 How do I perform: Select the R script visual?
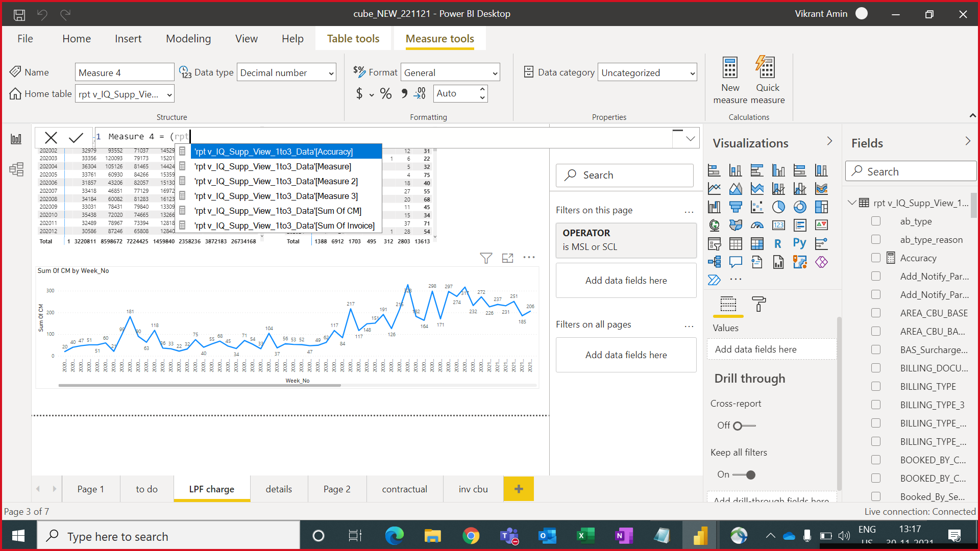(x=778, y=244)
